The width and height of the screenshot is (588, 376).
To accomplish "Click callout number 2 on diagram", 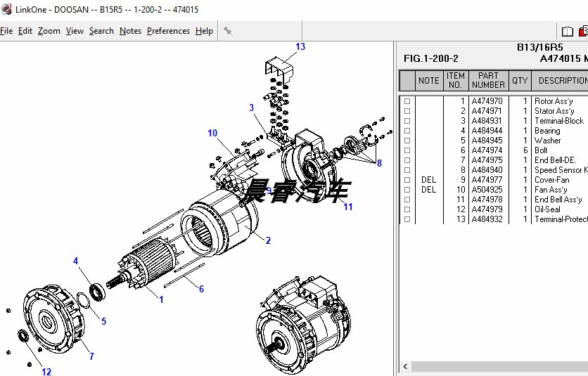I will pyautogui.click(x=268, y=240).
